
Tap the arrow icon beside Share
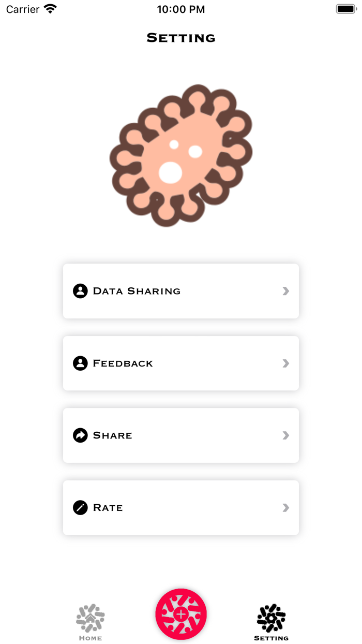(x=80, y=435)
